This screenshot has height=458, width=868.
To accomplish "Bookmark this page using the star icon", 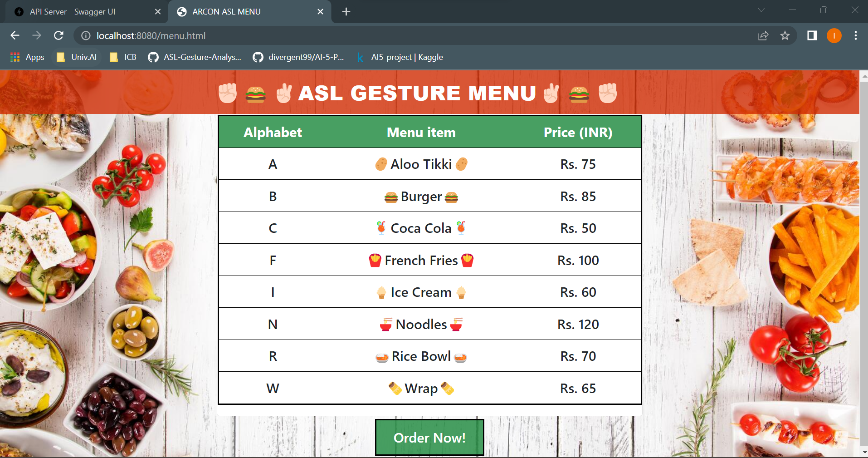I will click(x=785, y=35).
